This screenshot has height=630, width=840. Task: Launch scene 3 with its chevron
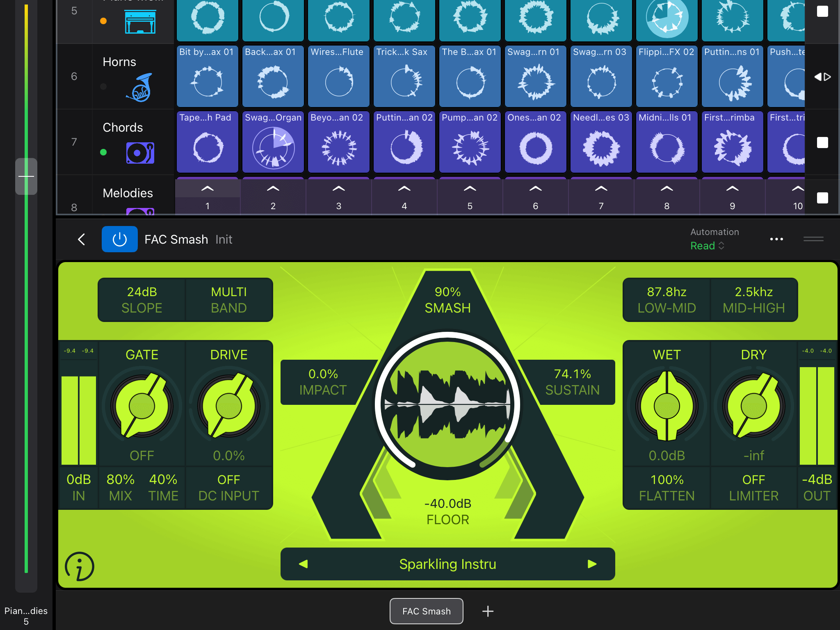339,189
